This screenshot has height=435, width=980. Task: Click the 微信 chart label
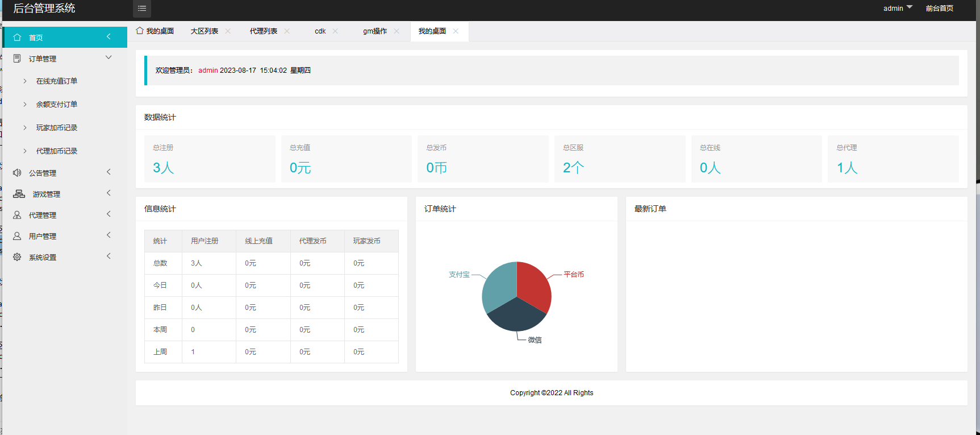[535, 340]
